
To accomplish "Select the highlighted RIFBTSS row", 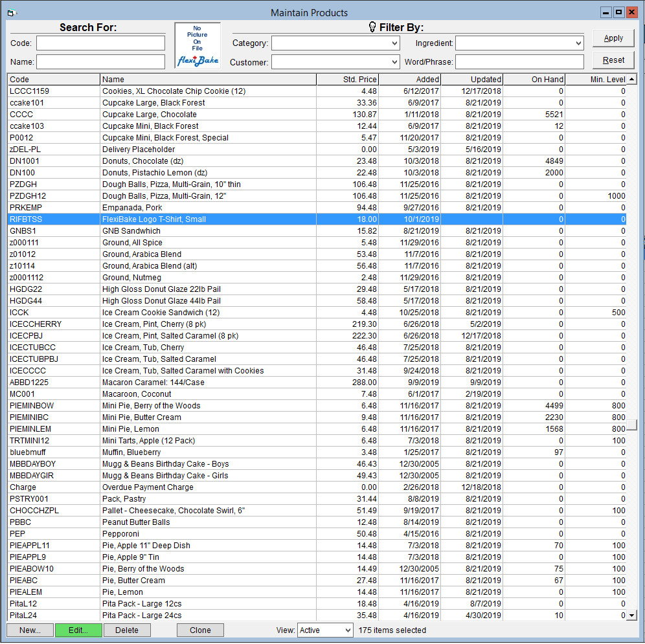I will coord(317,219).
